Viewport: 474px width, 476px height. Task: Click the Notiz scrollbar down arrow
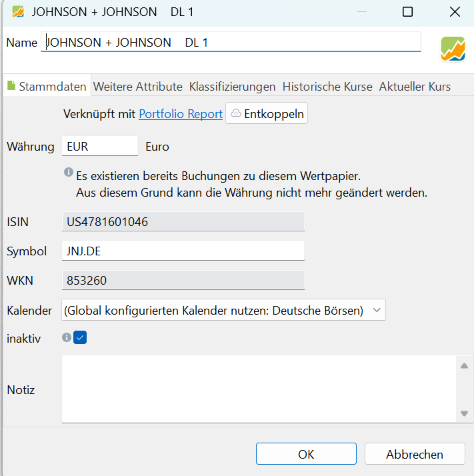point(464,413)
